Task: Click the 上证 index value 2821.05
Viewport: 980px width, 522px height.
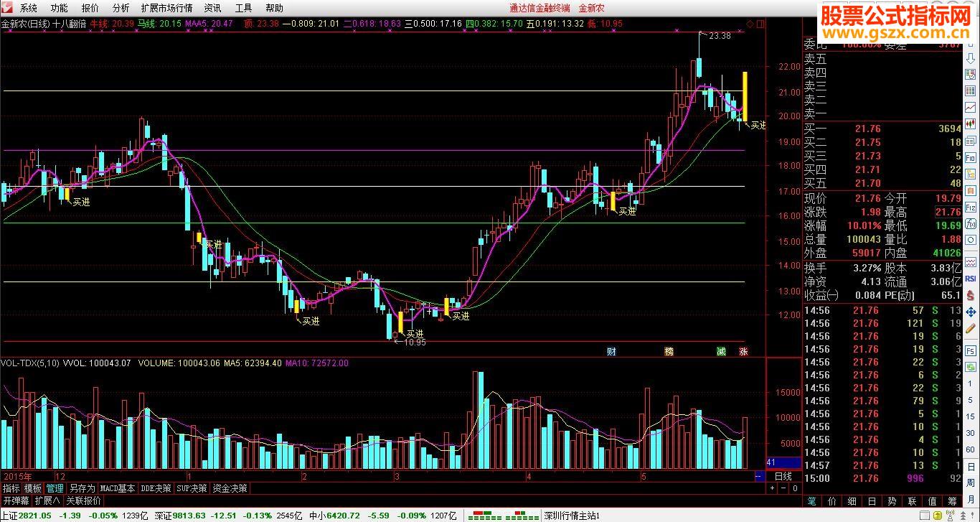Action: click(36, 516)
